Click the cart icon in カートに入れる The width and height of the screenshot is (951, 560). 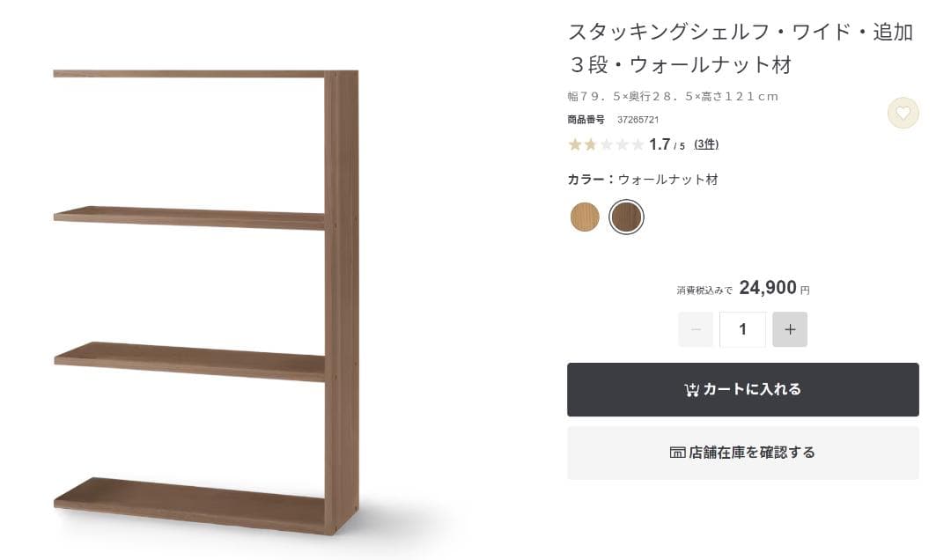(691, 390)
